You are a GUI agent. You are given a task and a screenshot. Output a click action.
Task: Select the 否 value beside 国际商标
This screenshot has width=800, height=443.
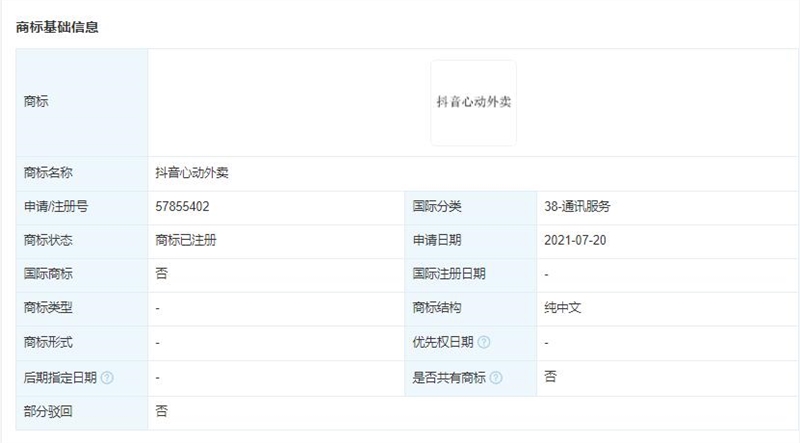(161, 274)
